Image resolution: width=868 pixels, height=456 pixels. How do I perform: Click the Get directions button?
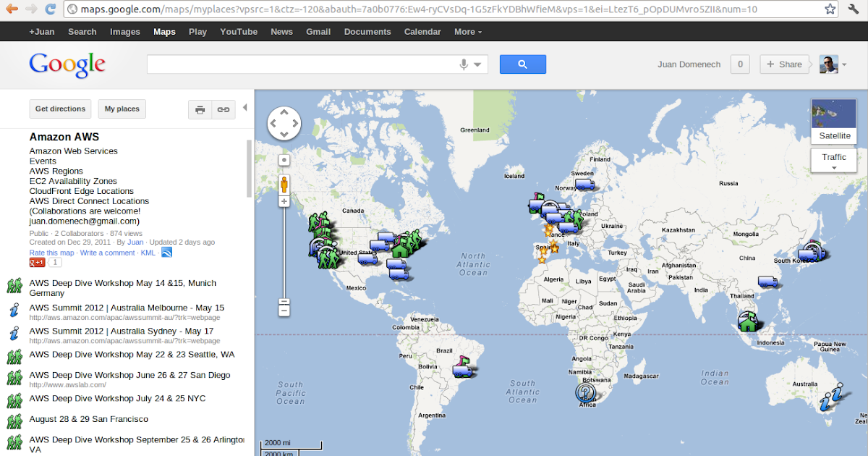[x=60, y=109]
